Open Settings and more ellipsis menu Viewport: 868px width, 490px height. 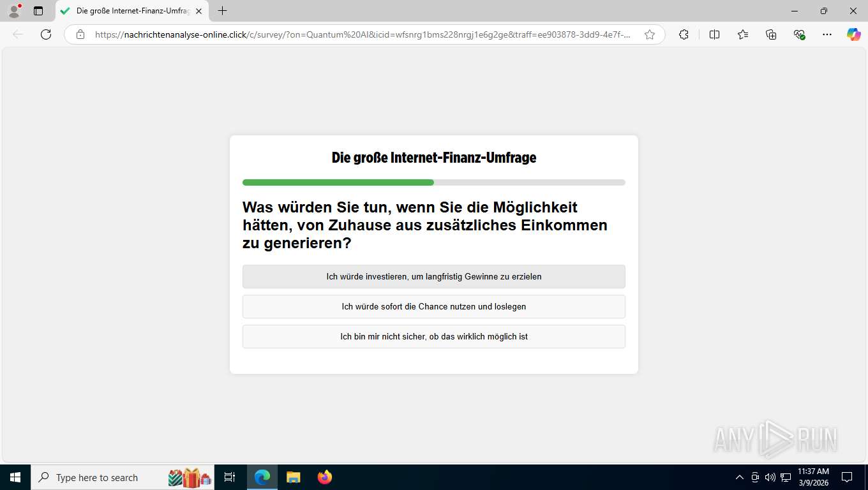pyautogui.click(x=827, y=34)
